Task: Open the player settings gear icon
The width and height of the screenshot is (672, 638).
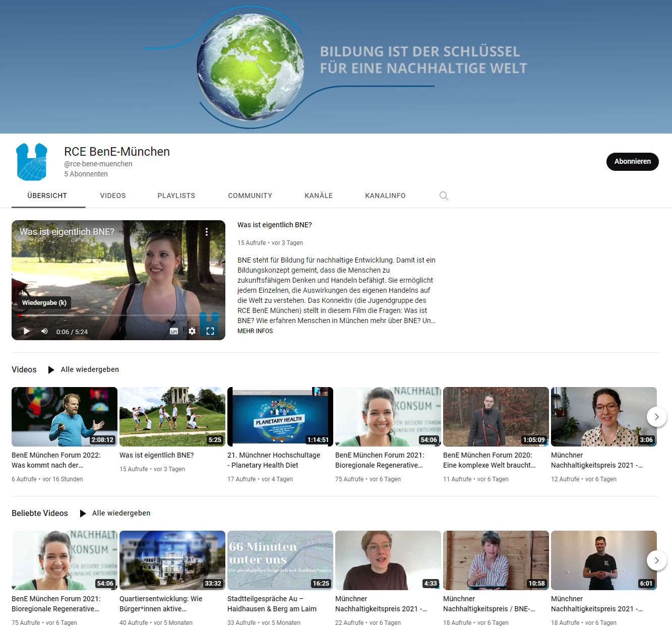Action: click(192, 331)
